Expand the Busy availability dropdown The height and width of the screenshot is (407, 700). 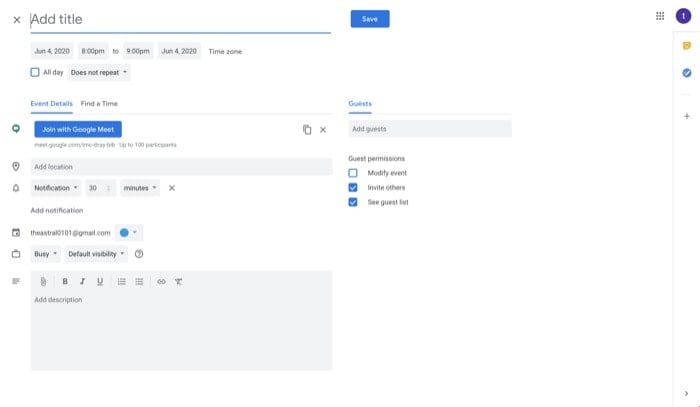(x=46, y=254)
